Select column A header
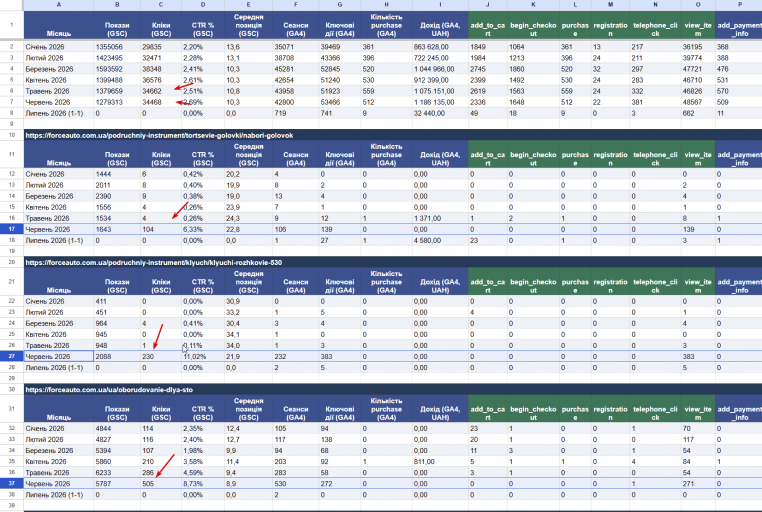Image resolution: width=762 pixels, height=512 pixels. click(58, 4)
